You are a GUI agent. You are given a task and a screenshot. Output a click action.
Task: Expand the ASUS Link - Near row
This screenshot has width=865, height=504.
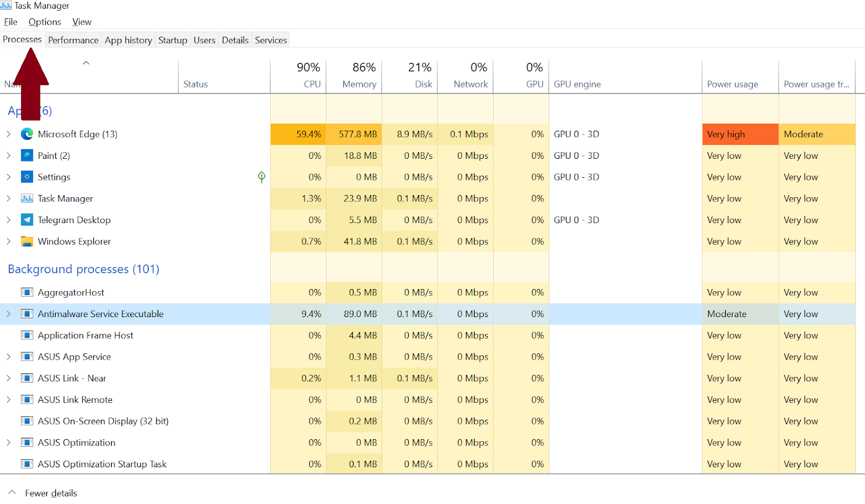(9, 378)
